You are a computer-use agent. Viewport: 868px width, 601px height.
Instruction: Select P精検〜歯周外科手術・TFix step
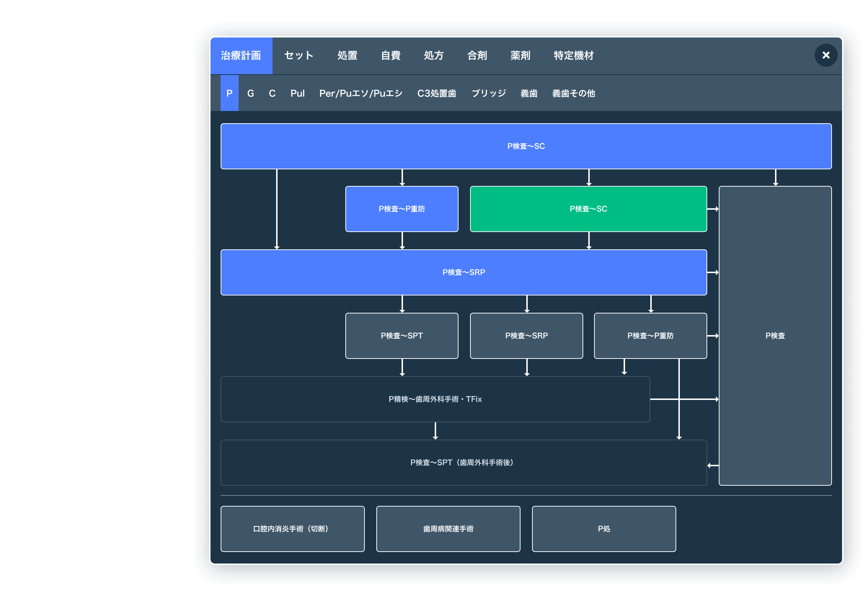(x=435, y=399)
